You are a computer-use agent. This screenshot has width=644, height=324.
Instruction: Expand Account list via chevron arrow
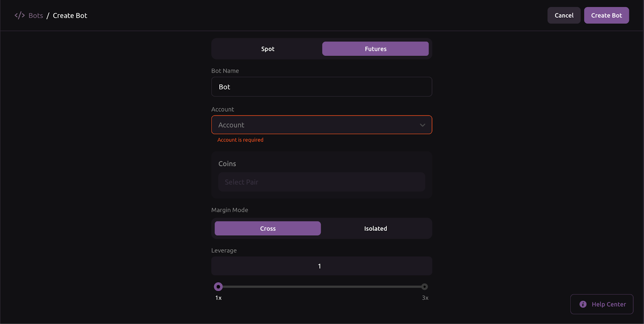coord(422,125)
